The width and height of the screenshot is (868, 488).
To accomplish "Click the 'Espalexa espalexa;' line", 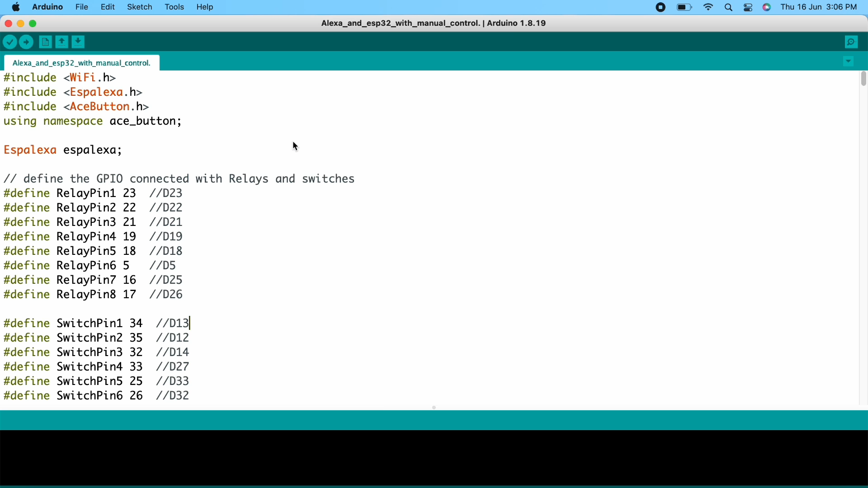I will click(63, 150).
